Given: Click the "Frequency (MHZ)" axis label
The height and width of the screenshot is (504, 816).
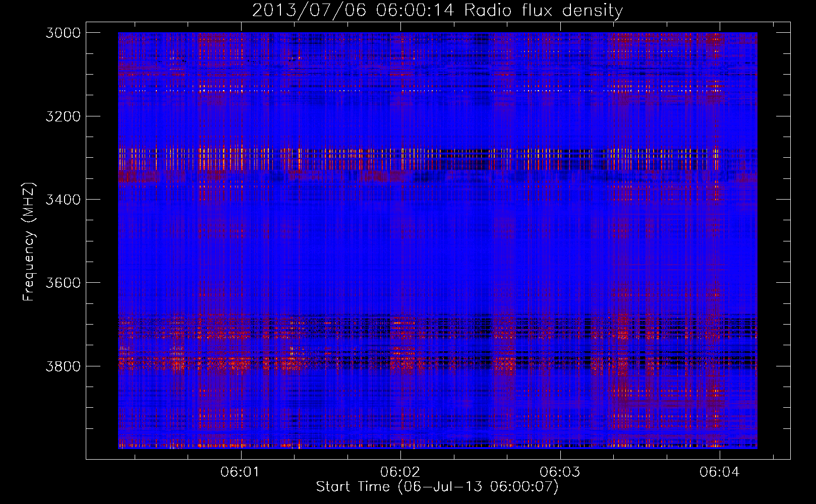Looking at the screenshot, I should pos(29,242).
